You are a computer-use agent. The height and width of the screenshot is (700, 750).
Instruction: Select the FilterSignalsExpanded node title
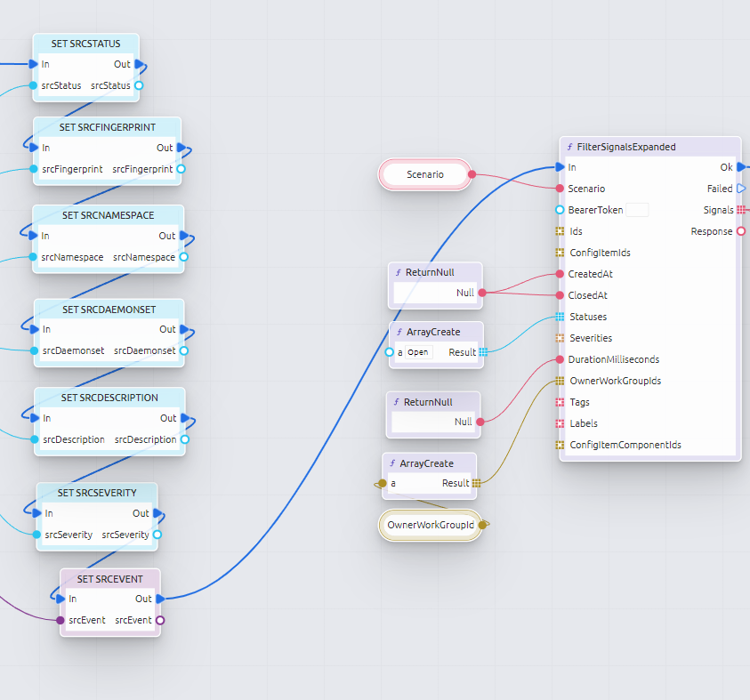(626, 147)
